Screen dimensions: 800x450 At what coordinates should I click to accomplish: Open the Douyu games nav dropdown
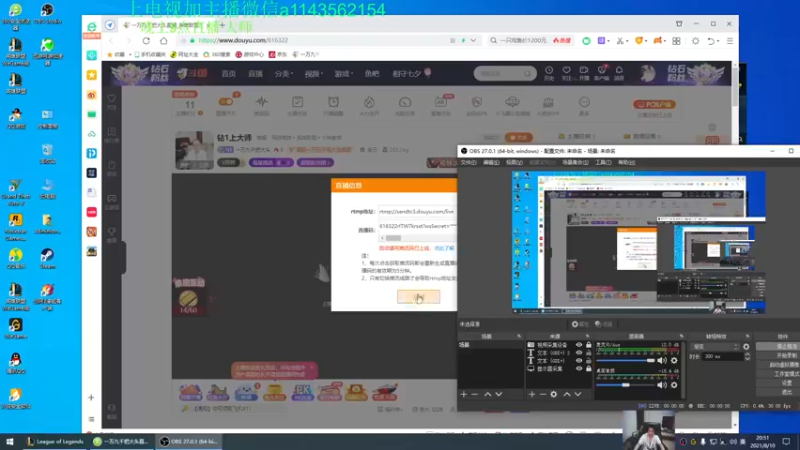tap(343, 74)
